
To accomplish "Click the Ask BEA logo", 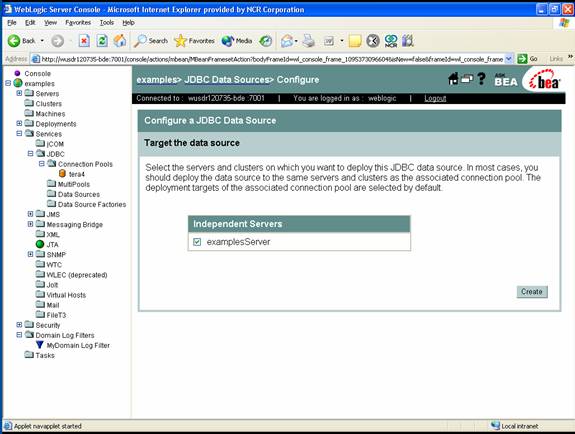I will click(x=506, y=80).
